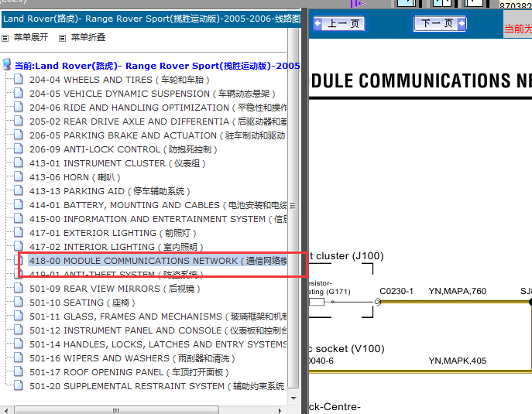Click the tree panel vertical scrollbar thumb

point(293,206)
